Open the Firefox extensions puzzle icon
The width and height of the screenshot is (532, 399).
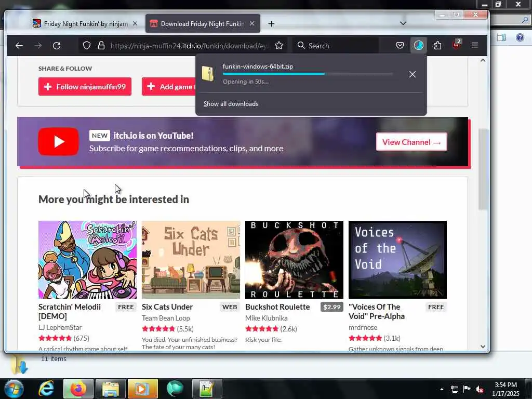tap(437, 46)
